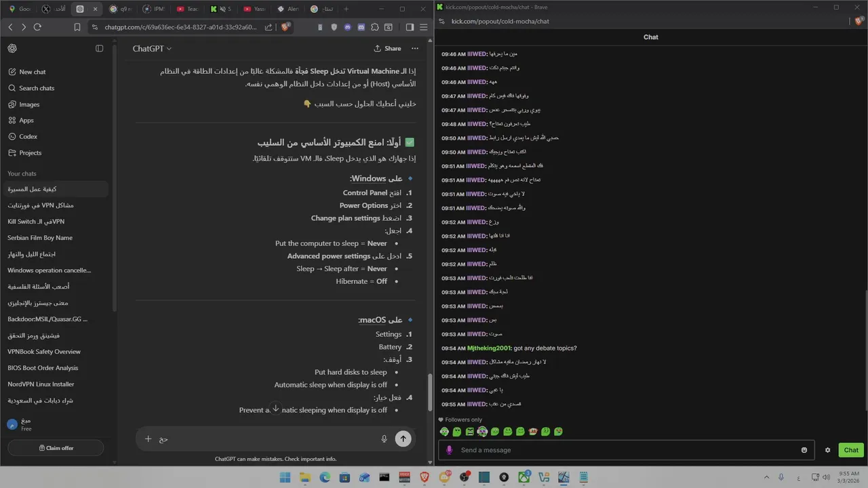This screenshot has height=488, width=868.
Task: Open the three-dots conversation options menu
Action: (415, 48)
